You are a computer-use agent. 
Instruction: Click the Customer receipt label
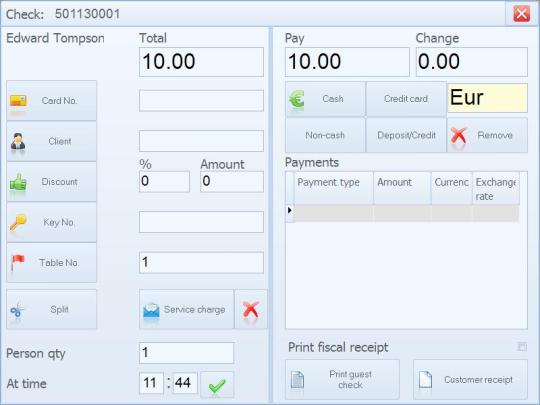(x=478, y=380)
